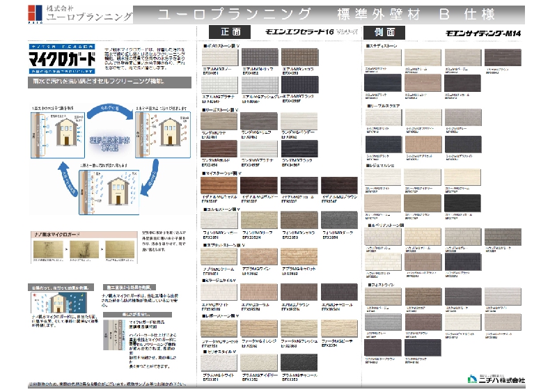Image resolution: width=557 pixels, height=392 pixels.
Task: Pick the エノMGホワイト swatch
Action: [219, 292]
